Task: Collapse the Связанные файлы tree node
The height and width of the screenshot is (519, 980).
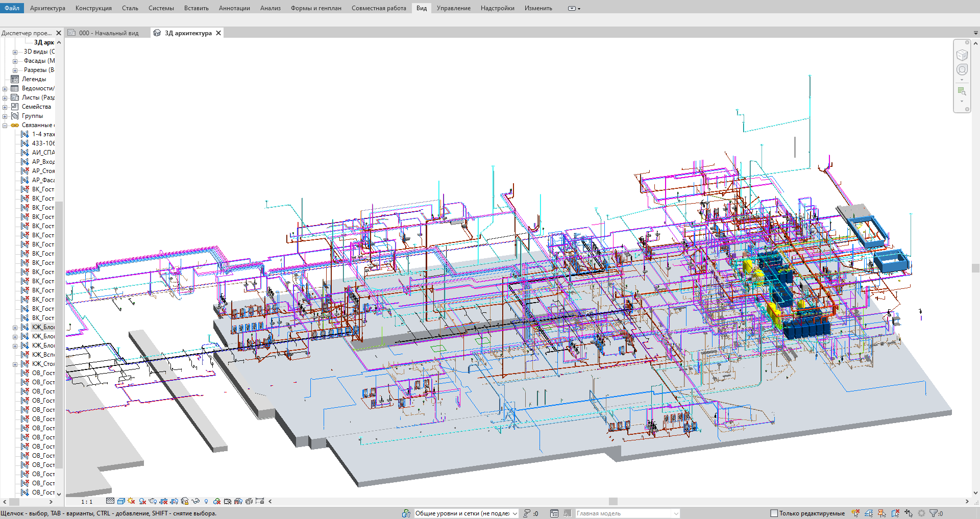Action: pyautogui.click(x=5, y=125)
